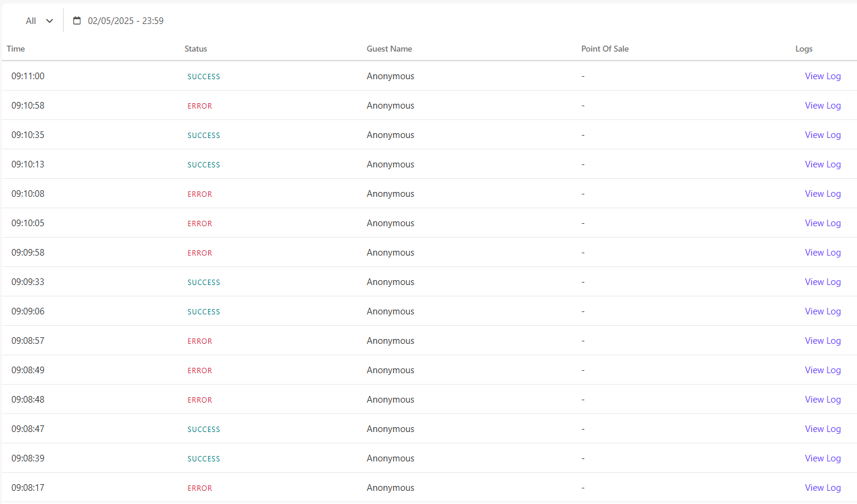The image size is (857, 504).
Task: Open the 02/05/2025 - 23:59 date picker
Action: [125, 21]
